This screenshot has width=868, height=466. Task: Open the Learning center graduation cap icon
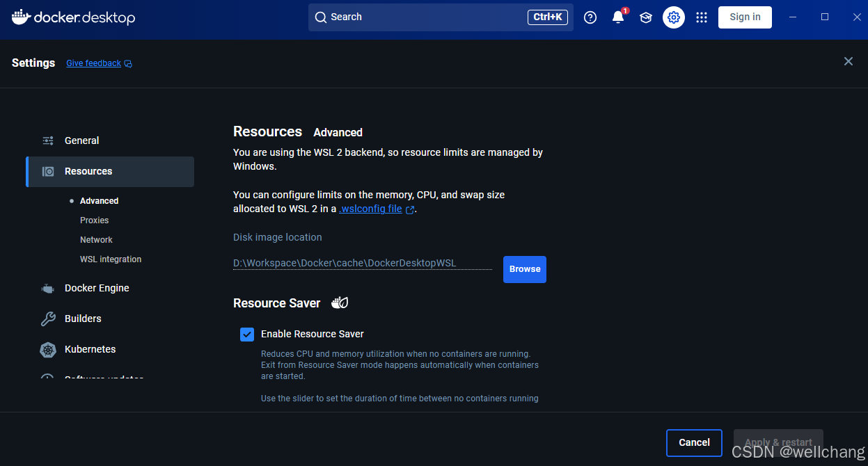click(646, 17)
